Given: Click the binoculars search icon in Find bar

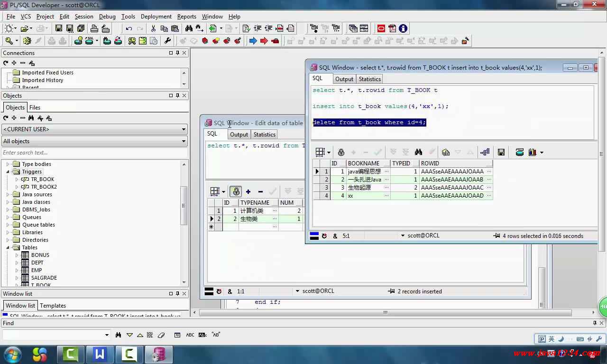Looking at the screenshot, I should (118, 335).
